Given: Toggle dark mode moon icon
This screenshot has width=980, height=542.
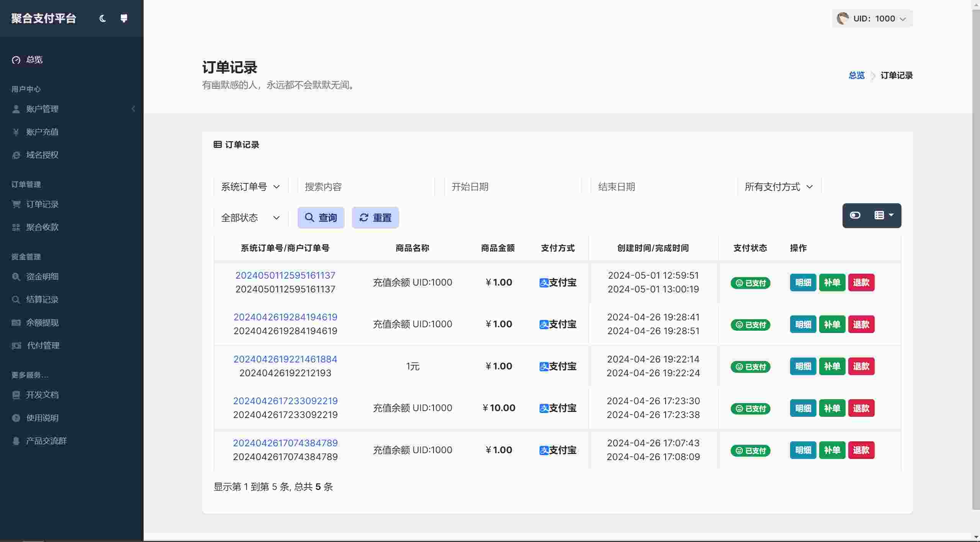Looking at the screenshot, I should (102, 18).
